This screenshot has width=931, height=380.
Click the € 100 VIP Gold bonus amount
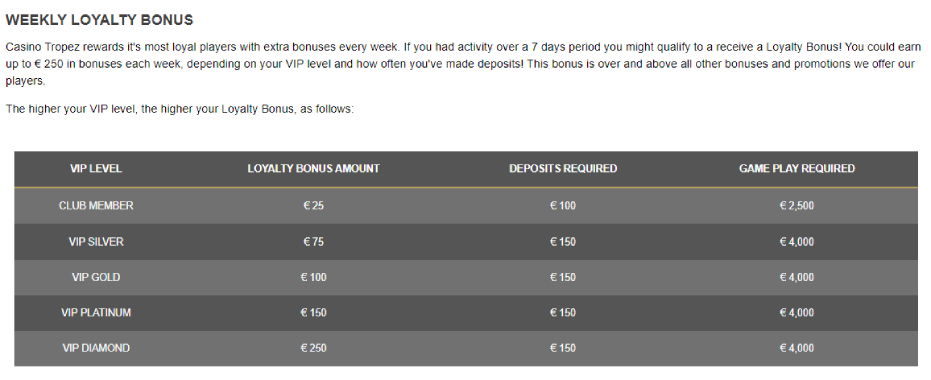pos(314,277)
